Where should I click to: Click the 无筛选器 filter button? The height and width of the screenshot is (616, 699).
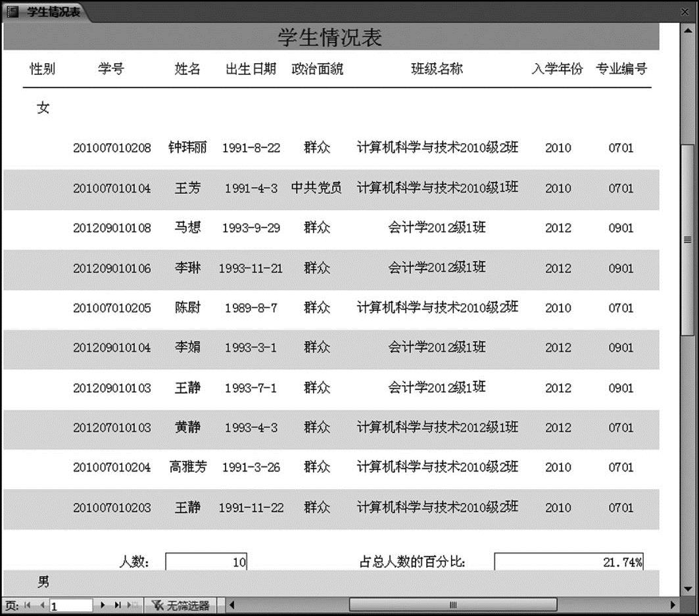[x=181, y=605]
